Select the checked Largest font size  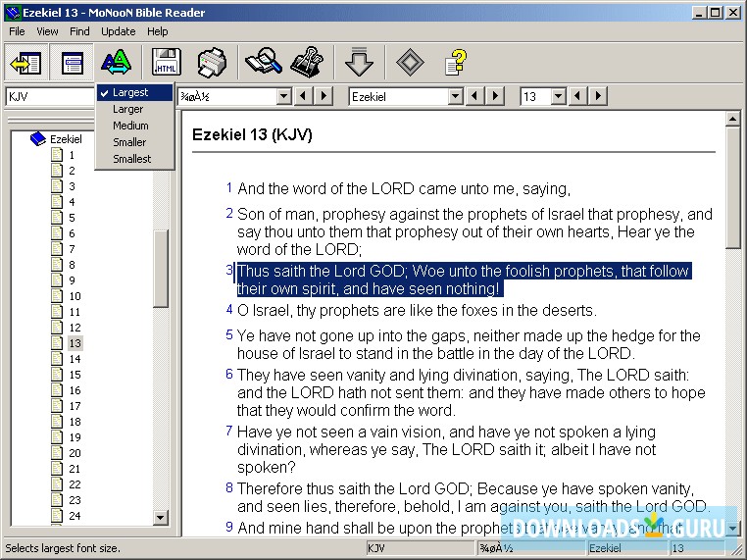[135, 92]
